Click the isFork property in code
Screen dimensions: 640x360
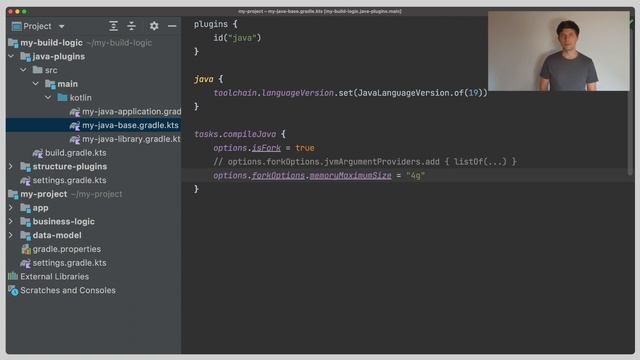(x=266, y=148)
